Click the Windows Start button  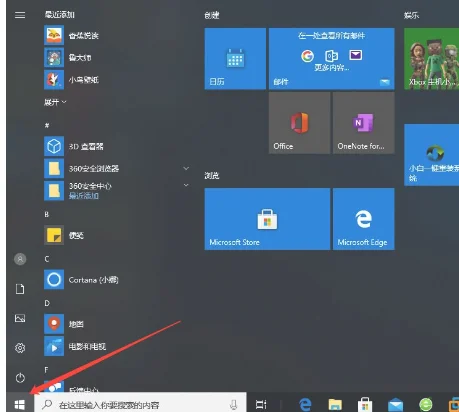(20, 405)
